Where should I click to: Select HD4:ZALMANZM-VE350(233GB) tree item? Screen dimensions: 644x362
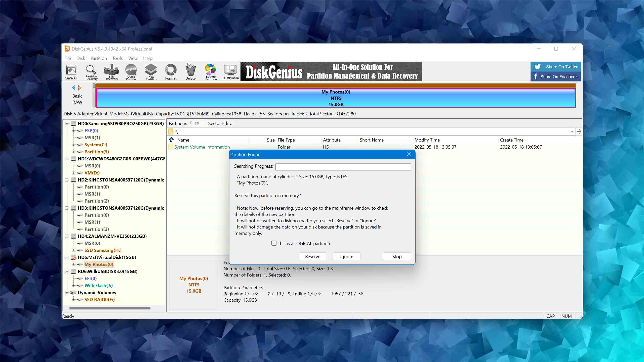click(112, 236)
